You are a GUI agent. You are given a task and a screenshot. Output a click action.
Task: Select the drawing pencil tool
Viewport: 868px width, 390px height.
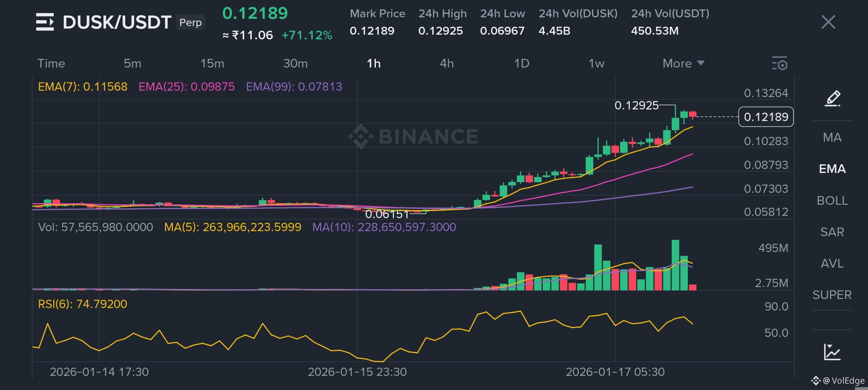point(832,99)
